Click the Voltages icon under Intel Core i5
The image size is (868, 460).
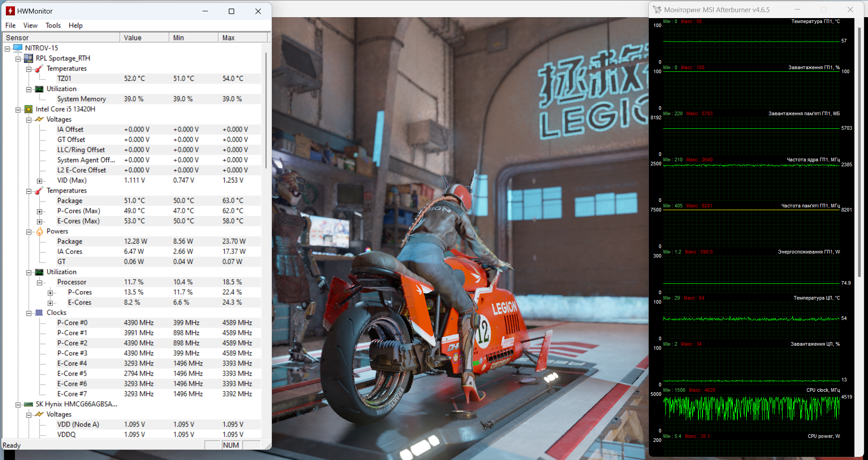click(39, 119)
